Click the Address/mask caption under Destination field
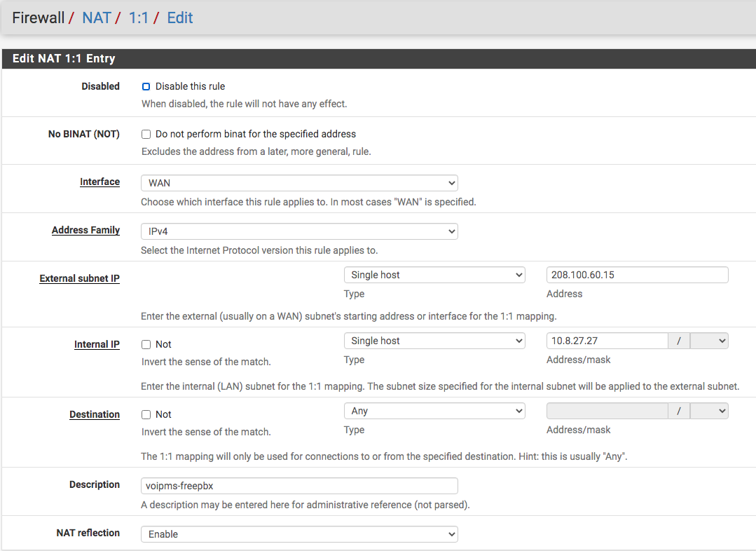 point(578,430)
